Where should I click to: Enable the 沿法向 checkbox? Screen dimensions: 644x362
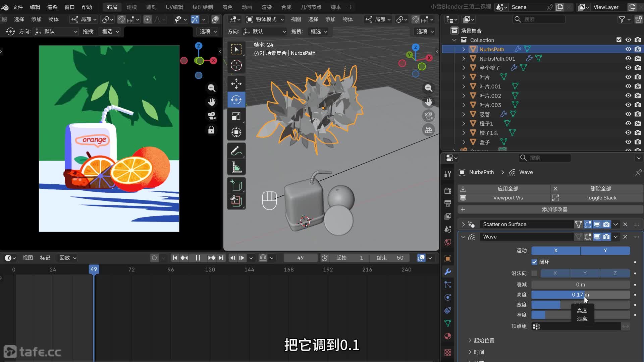pyautogui.click(x=534, y=273)
